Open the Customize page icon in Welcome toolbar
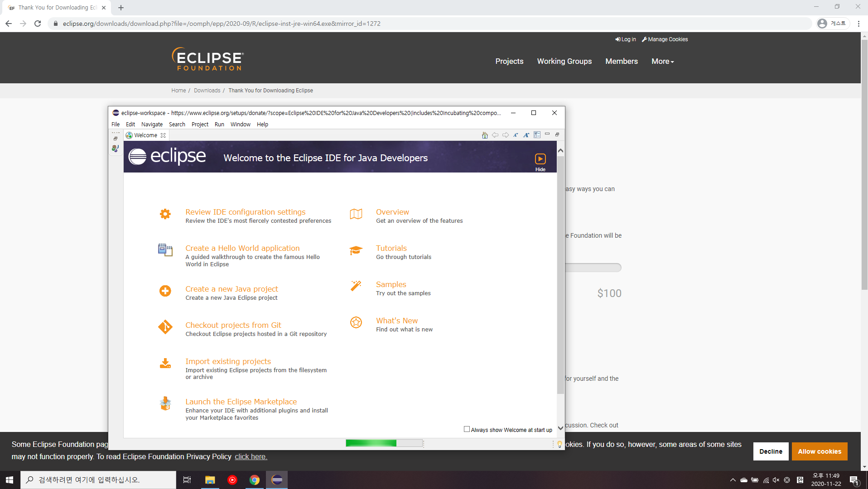 537,135
